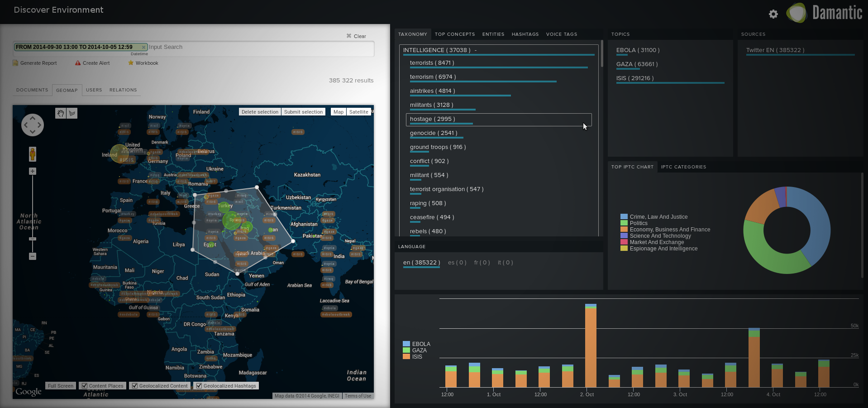Pan the map up with arrow control
The width and height of the screenshot is (868, 408).
33,118
